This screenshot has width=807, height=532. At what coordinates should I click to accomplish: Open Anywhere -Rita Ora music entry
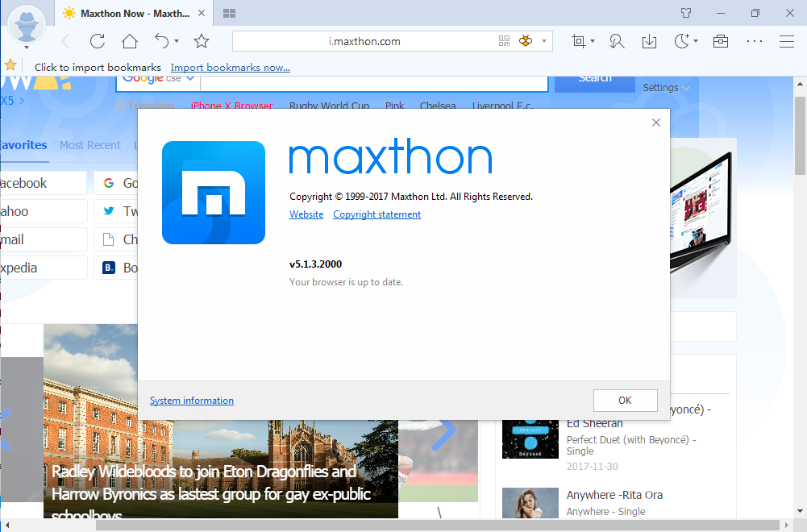pos(614,495)
